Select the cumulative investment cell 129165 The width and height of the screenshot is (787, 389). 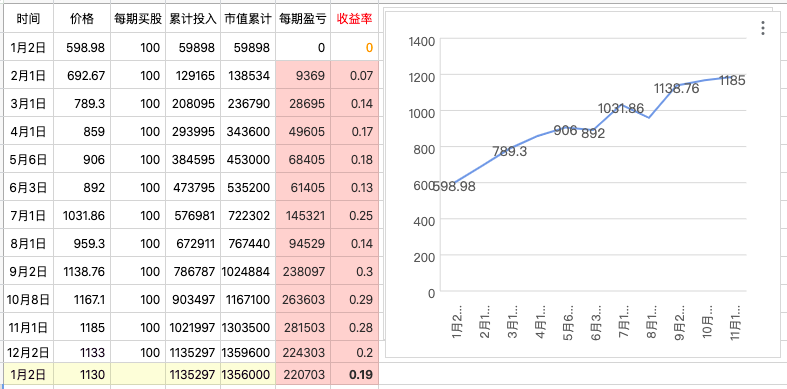coord(193,76)
